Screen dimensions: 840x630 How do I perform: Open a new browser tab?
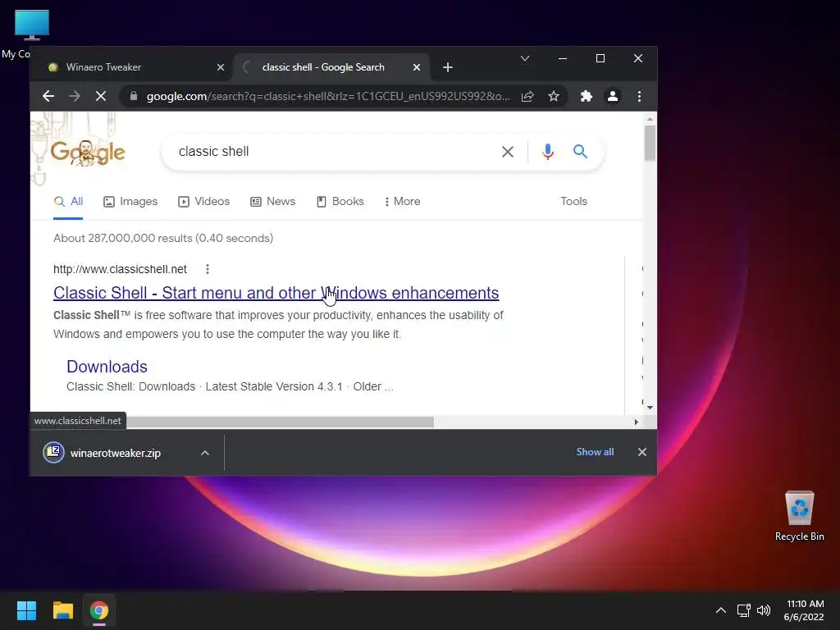[448, 67]
